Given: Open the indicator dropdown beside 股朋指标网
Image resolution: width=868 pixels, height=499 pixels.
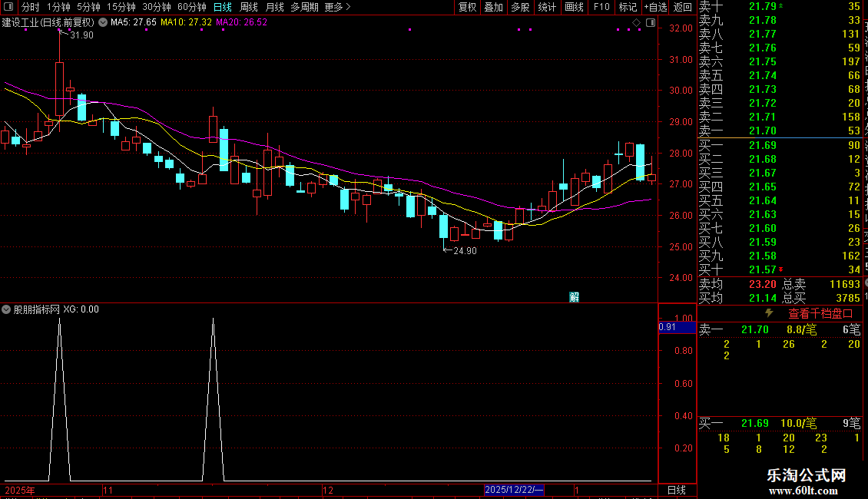Looking at the screenshot, I should click(6, 309).
